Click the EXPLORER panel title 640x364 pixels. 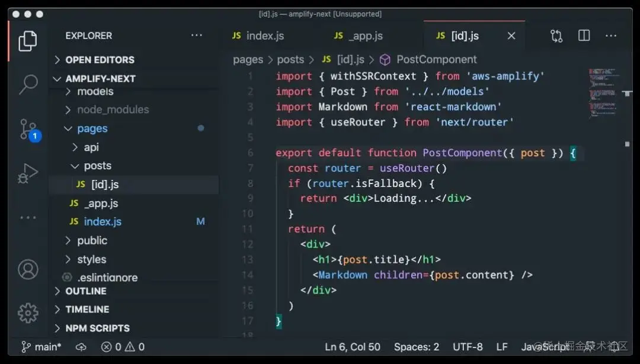pos(88,36)
